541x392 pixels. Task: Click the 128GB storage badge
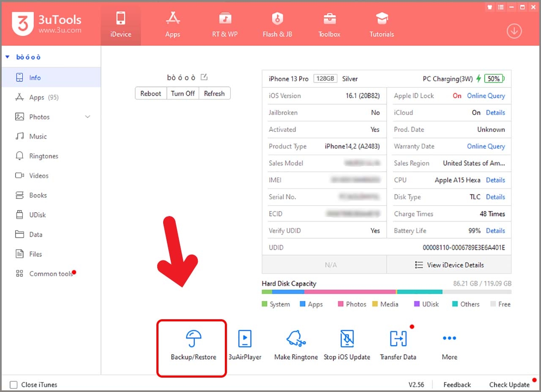(x=325, y=79)
